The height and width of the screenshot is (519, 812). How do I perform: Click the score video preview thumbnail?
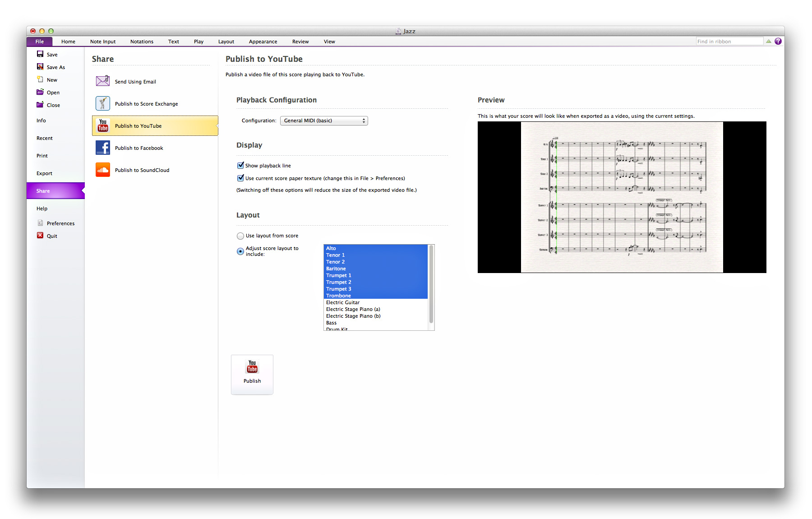point(622,197)
